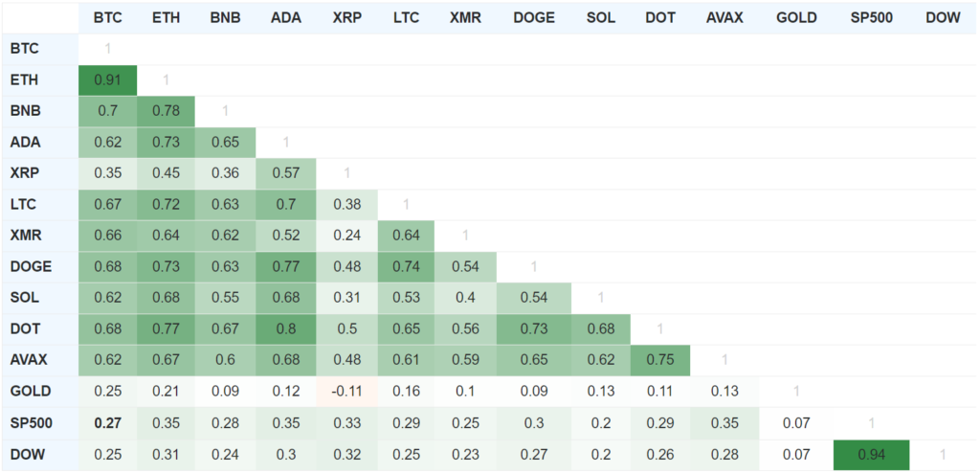The height and width of the screenshot is (474, 980).
Task: Click the SP500-DOW correlation cell 0.94
Action: [871, 454]
